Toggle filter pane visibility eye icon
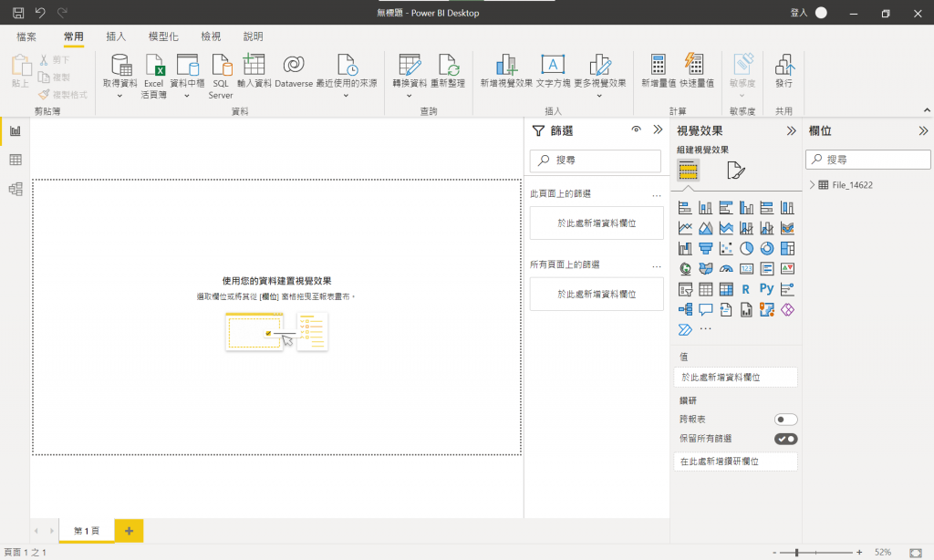This screenshot has height=560, width=934. (x=636, y=130)
